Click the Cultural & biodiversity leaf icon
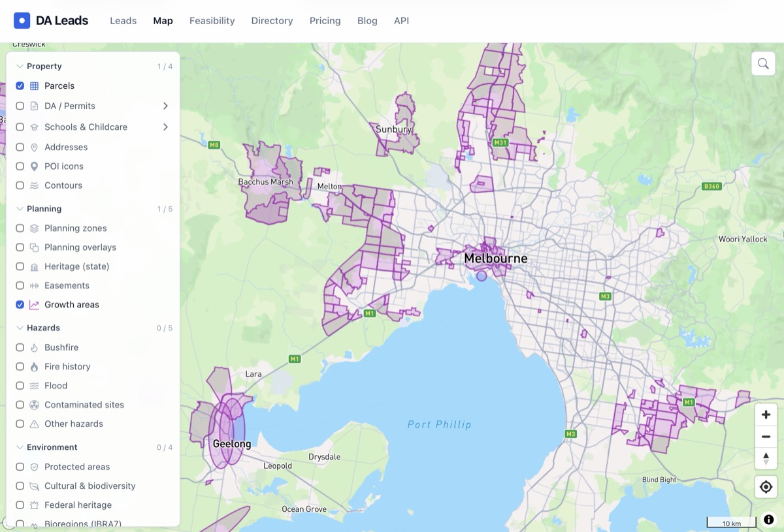The width and height of the screenshot is (784, 532). pyautogui.click(x=35, y=486)
